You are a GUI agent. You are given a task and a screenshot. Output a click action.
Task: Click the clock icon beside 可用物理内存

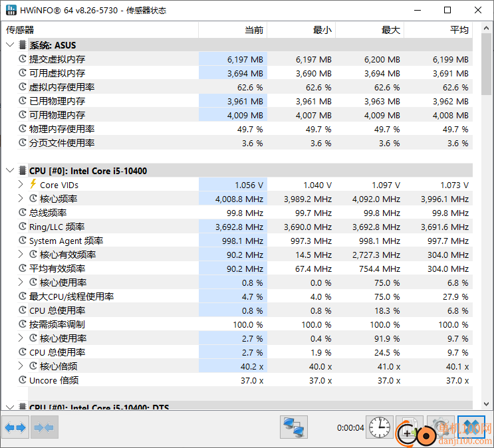pos(23,115)
